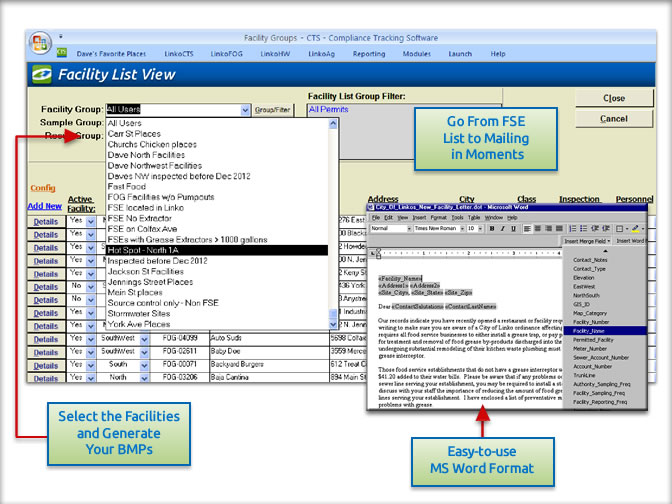Center text in Word toolbar

point(537,229)
